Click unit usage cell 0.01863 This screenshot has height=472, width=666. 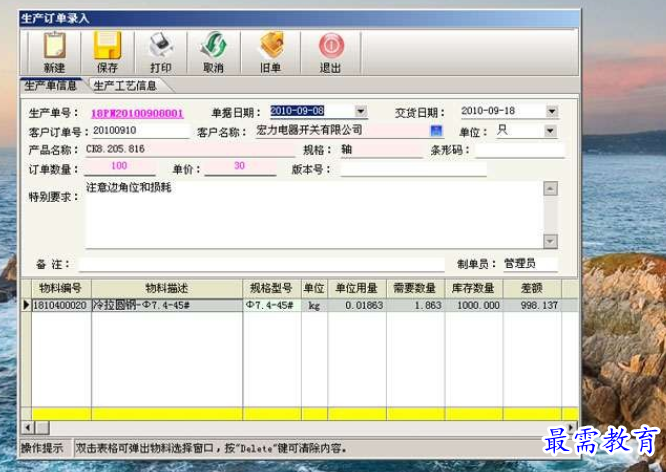pos(357,305)
